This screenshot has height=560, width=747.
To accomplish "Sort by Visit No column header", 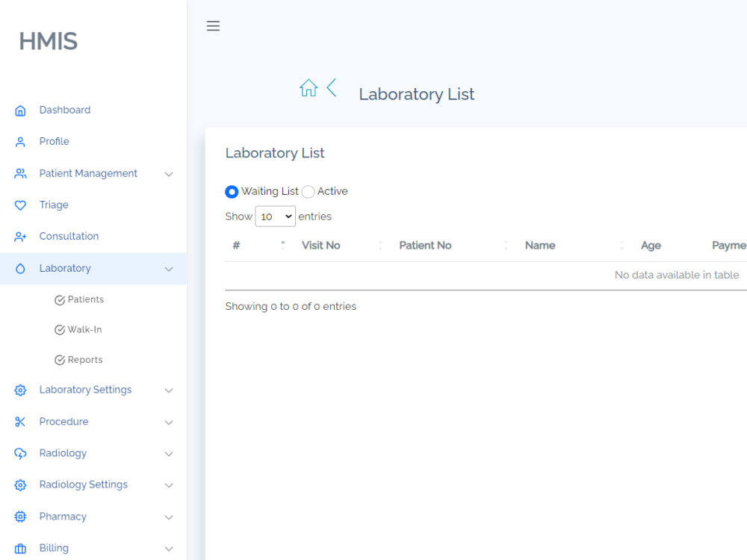I will [x=321, y=245].
